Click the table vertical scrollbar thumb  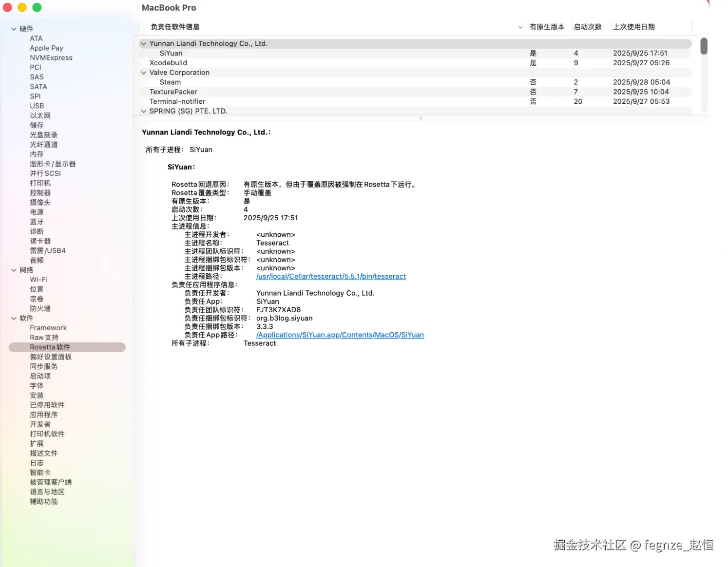coord(704,46)
